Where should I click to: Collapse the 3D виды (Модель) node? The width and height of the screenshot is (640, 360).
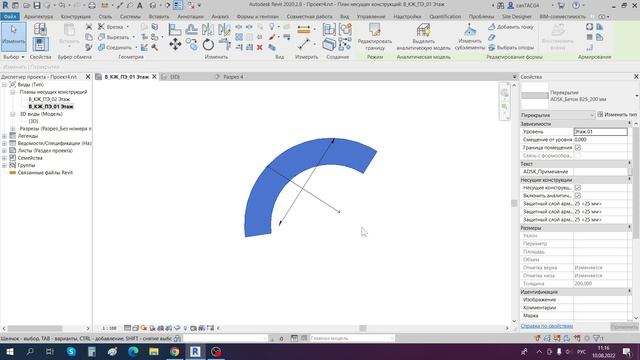(x=13, y=114)
